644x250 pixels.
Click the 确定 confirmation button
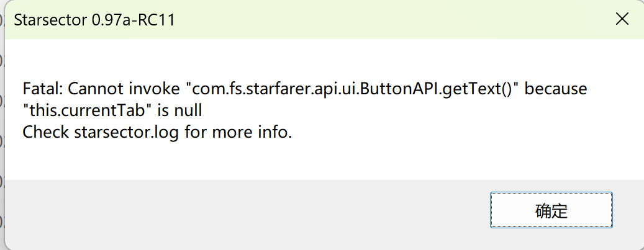tap(551, 210)
